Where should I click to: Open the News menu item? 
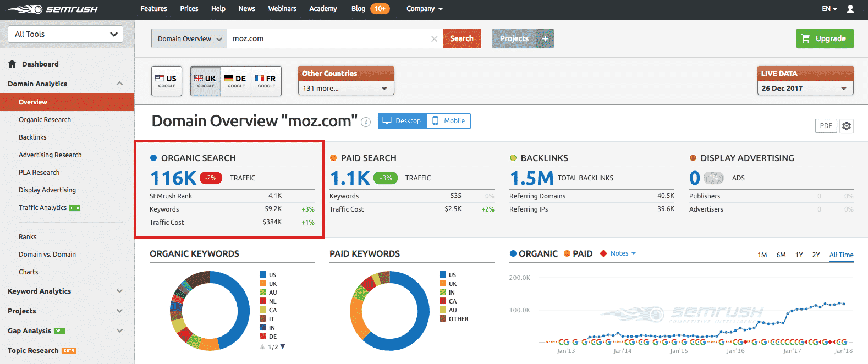click(x=247, y=9)
